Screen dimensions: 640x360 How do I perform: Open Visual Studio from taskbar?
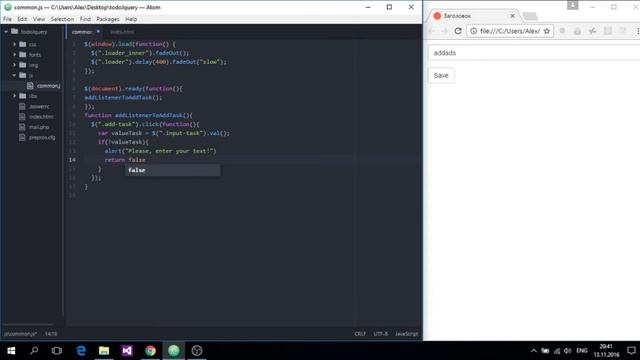tap(127, 351)
